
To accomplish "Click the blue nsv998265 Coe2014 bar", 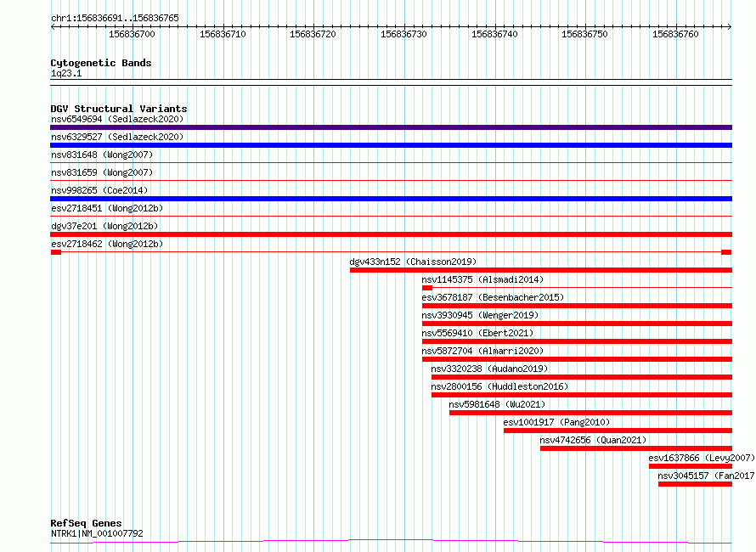I will click(x=391, y=199).
